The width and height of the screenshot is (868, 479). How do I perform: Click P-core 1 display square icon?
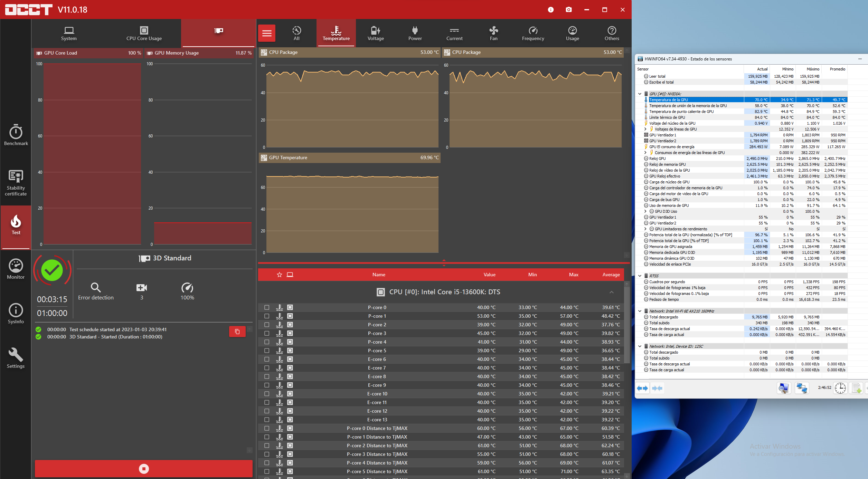290,316
